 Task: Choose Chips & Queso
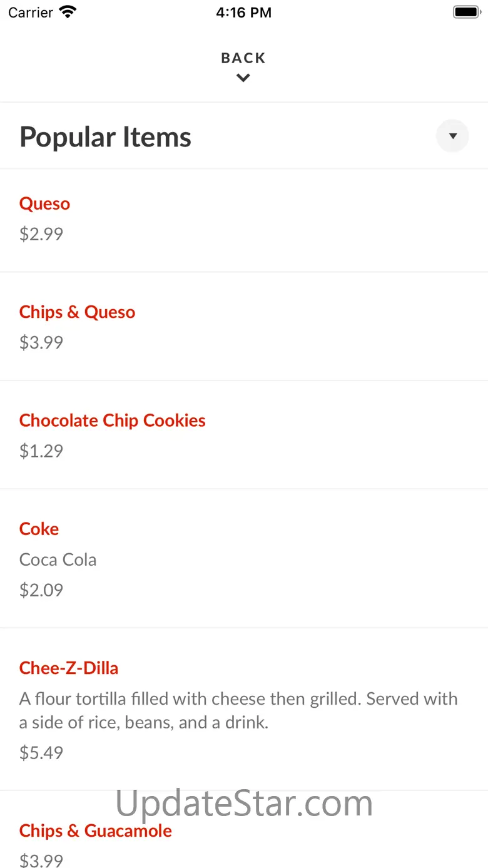77,312
